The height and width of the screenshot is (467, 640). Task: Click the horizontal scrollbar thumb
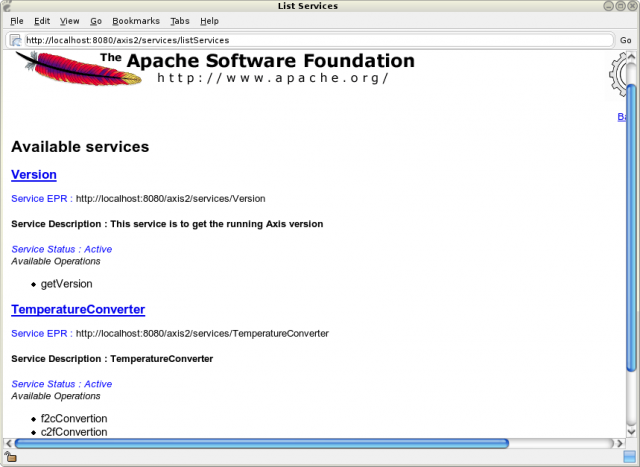[262, 443]
